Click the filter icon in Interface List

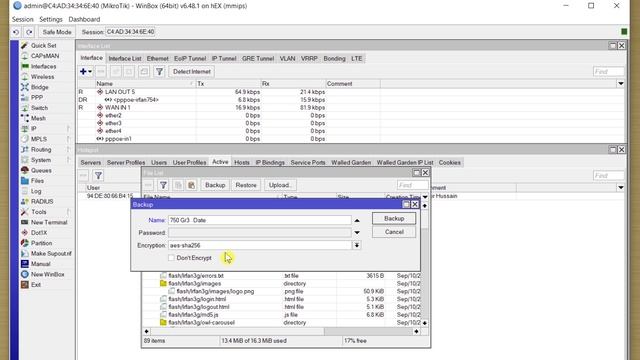[159, 72]
